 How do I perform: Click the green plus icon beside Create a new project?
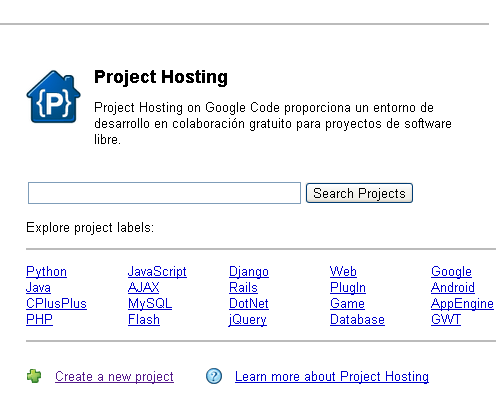point(34,376)
